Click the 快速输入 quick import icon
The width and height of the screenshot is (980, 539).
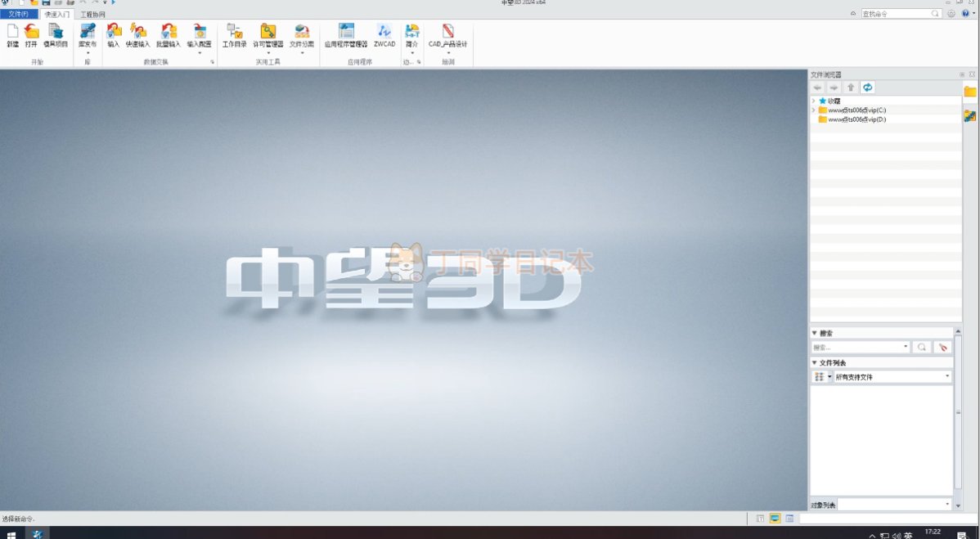(137, 33)
